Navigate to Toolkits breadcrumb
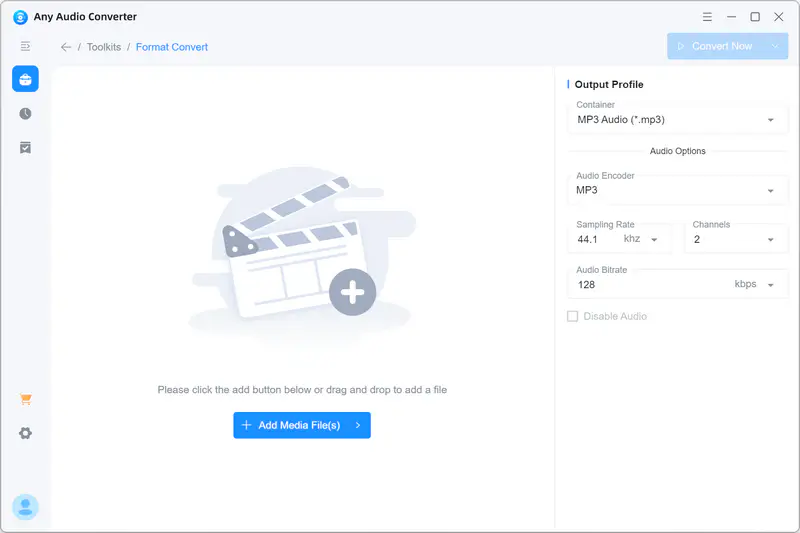Viewport: 800px width, 533px height. click(104, 47)
